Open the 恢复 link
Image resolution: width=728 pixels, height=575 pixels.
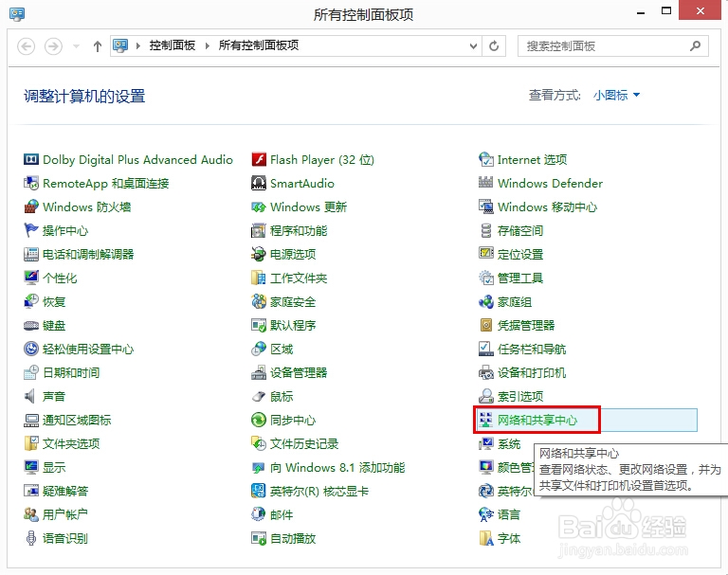[x=54, y=301]
